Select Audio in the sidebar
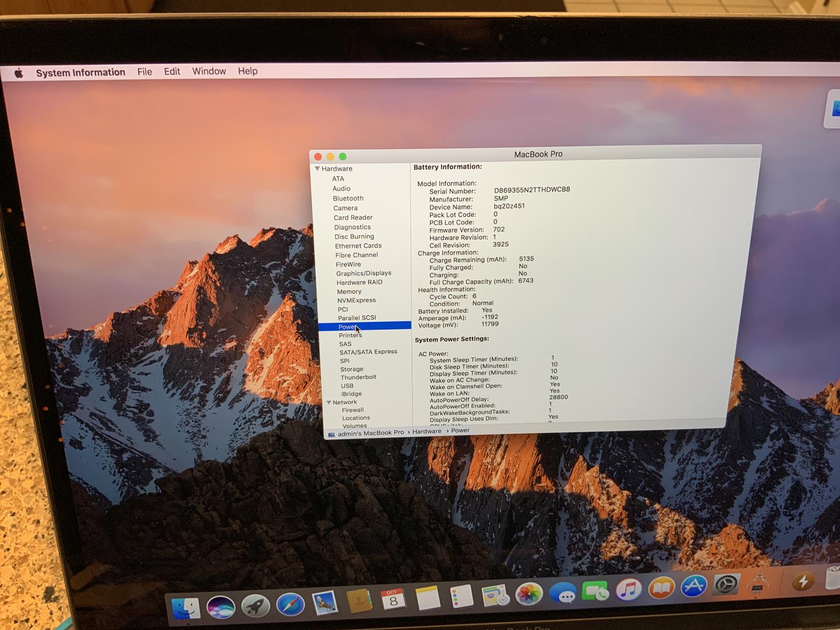 coord(342,188)
